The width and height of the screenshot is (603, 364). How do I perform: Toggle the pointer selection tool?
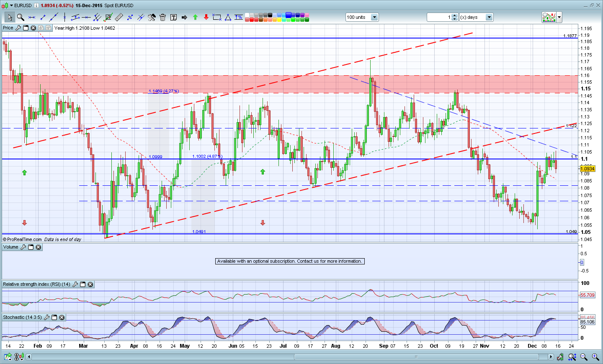[x=10, y=17]
